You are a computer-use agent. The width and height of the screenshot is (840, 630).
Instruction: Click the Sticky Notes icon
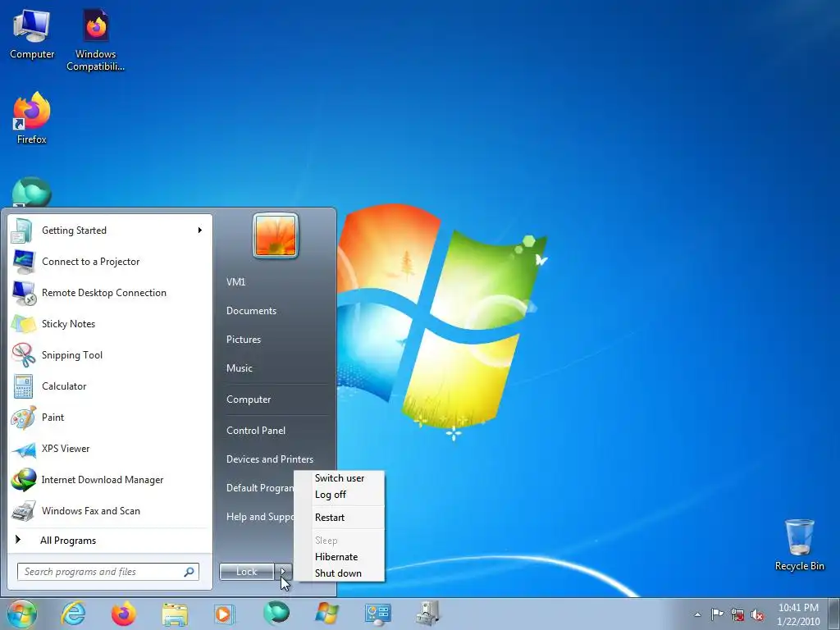pyautogui.click(x=23, y=324)
